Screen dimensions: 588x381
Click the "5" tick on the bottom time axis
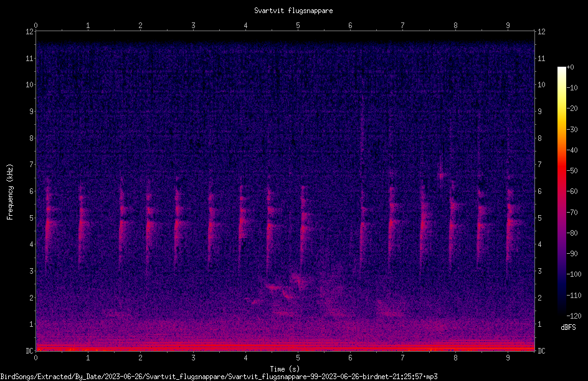tap(298, 358)
